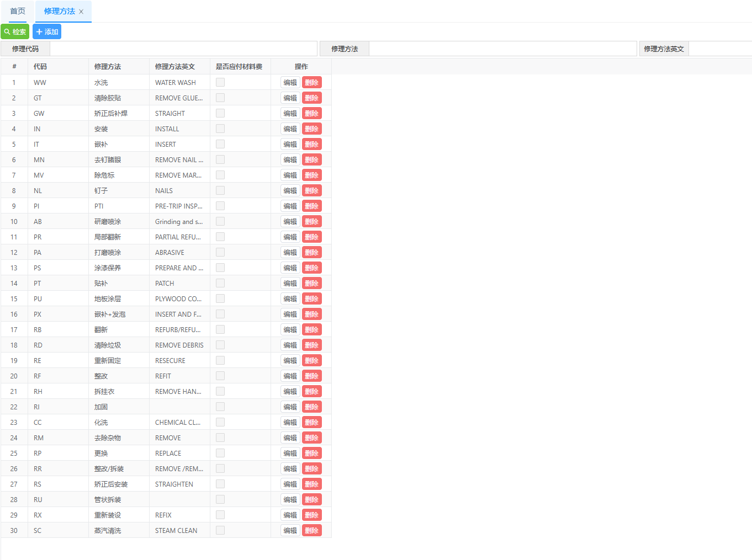Click the 修理方法英文 column header

[174, 67]
